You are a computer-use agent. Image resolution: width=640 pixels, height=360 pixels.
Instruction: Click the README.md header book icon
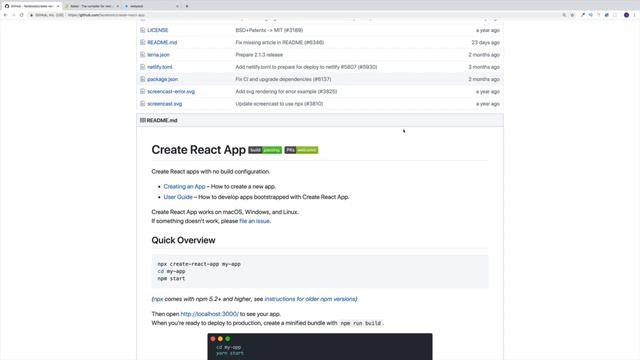click(142, 120)
